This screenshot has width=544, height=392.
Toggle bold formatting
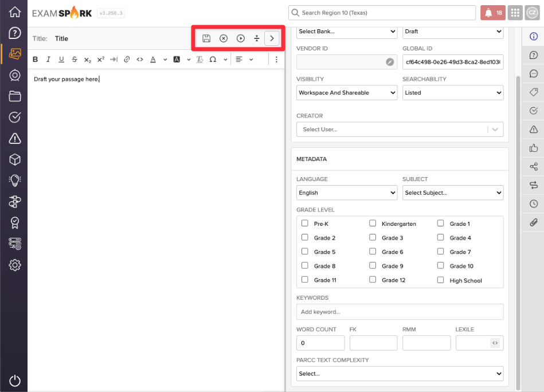tap(35, 60)
